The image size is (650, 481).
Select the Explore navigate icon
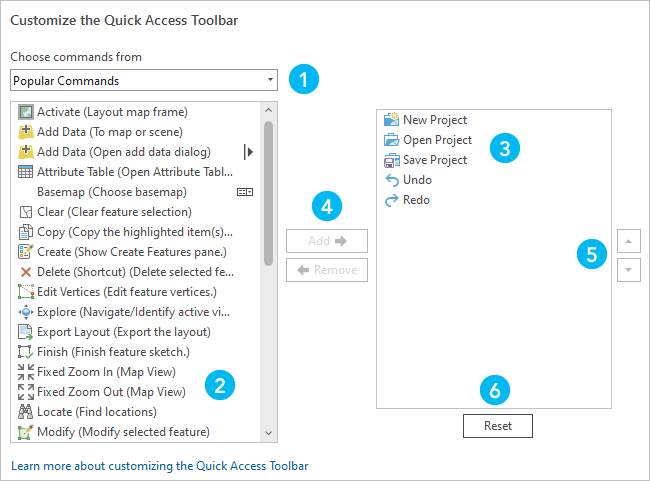coord(26,312)
